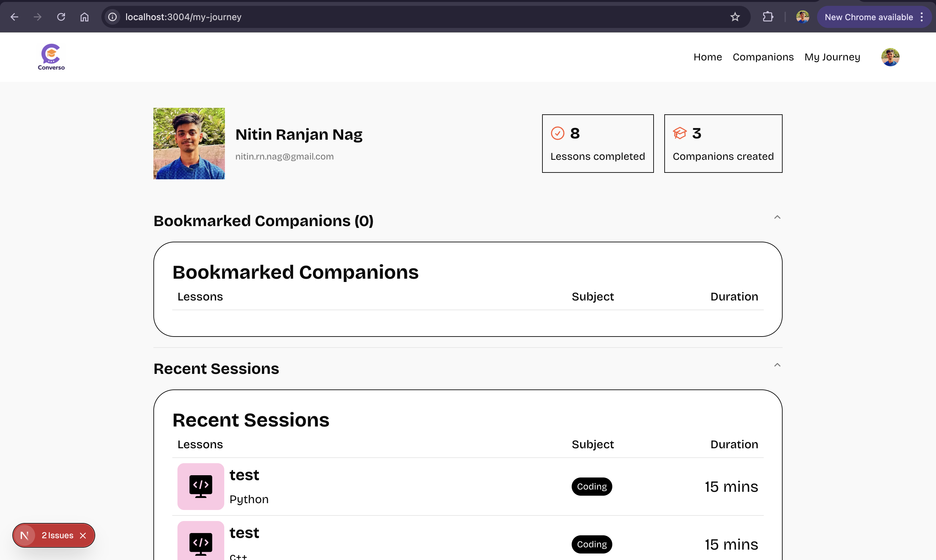The image size is (936, 560).
Task: Click the browser back arrow
Action: point(14,17)
